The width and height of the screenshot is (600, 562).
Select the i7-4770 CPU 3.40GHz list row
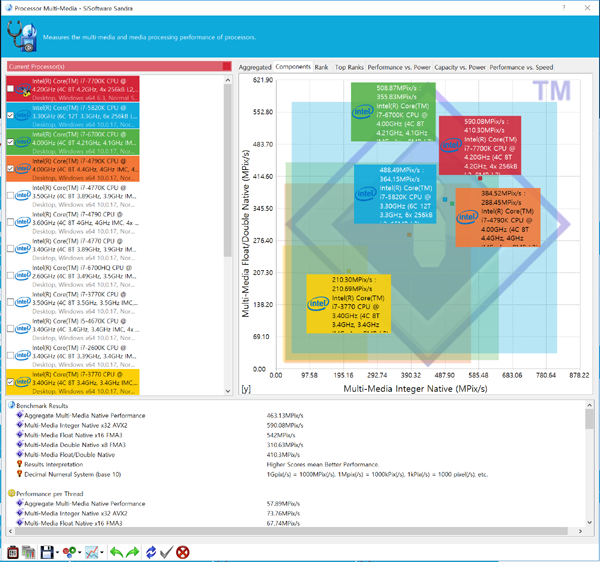coord(73,249)
